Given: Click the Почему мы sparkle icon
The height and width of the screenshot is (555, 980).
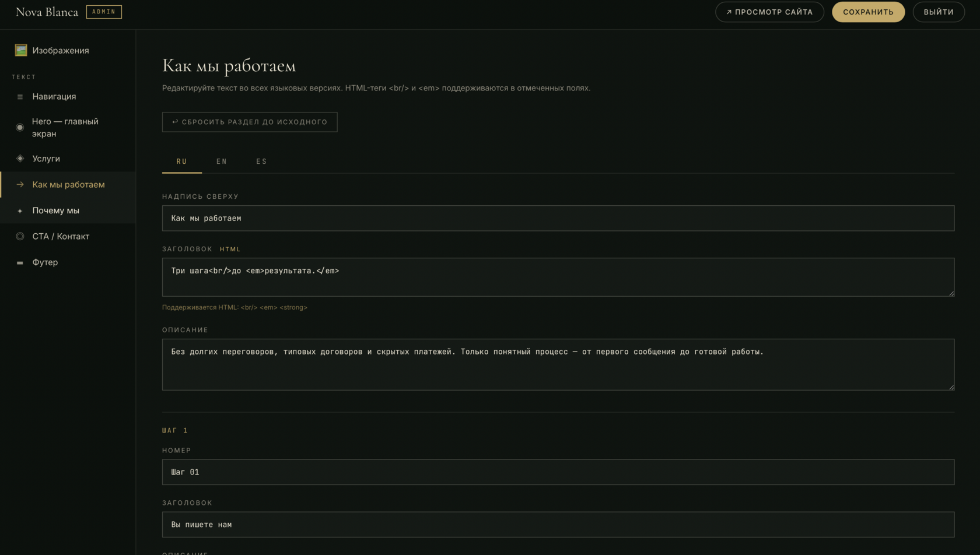Looking at the screenshot, I should tap(20, 211).
